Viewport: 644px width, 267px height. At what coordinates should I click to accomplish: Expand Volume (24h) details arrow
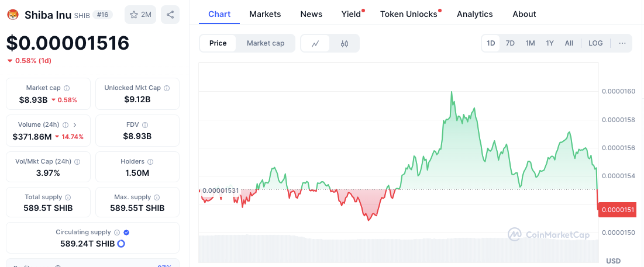[75, 125]
